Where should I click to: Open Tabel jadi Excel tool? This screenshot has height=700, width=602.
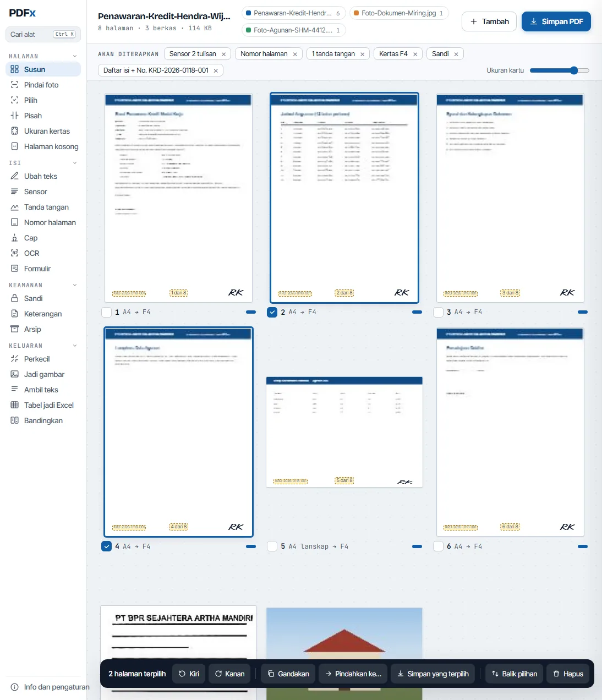click(43, 405)
